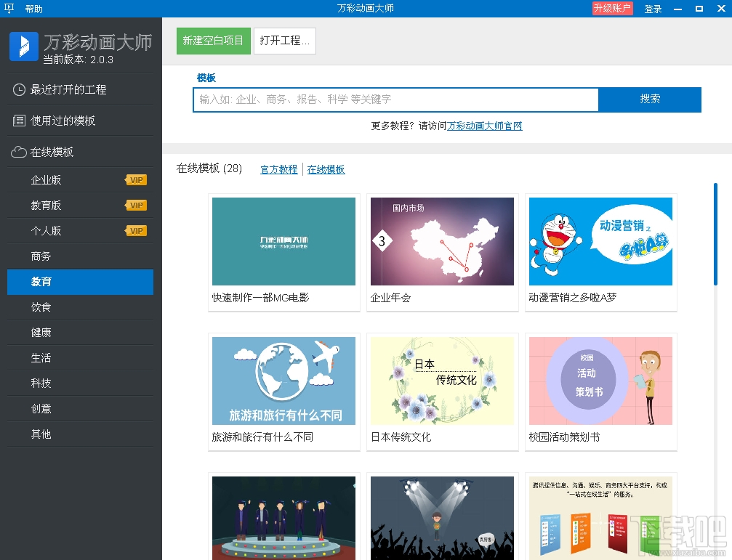The width and height of the screenshot is (732, 560).
Task: Click the templates list vertical scrollbar
Action: (x=715, y=234)
